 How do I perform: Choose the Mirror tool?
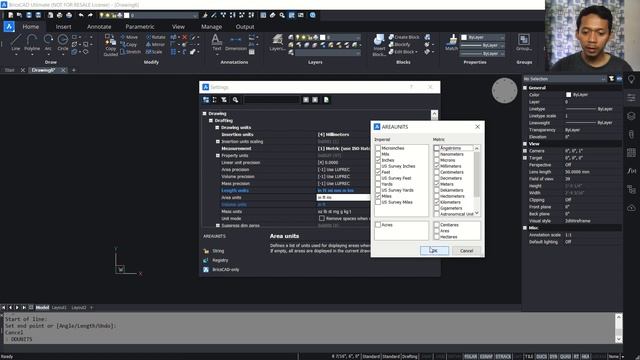[x=155, y=44]
